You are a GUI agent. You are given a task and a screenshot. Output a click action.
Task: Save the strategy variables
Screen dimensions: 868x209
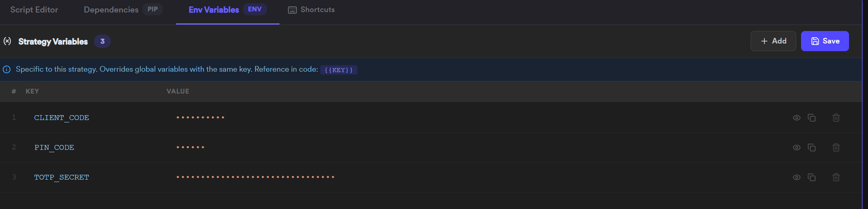point(825,41)
